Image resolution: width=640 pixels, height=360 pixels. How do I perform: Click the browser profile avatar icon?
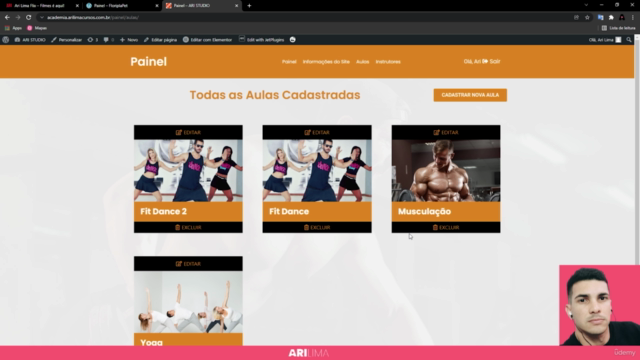pyautogui.click(x=622, y=18)
